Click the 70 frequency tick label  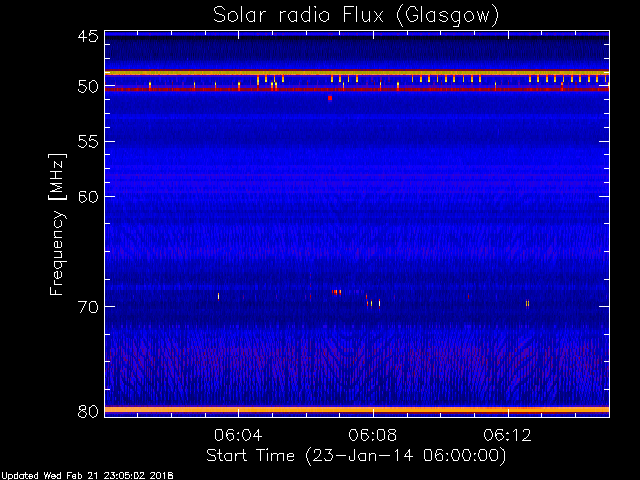point(88,307)
